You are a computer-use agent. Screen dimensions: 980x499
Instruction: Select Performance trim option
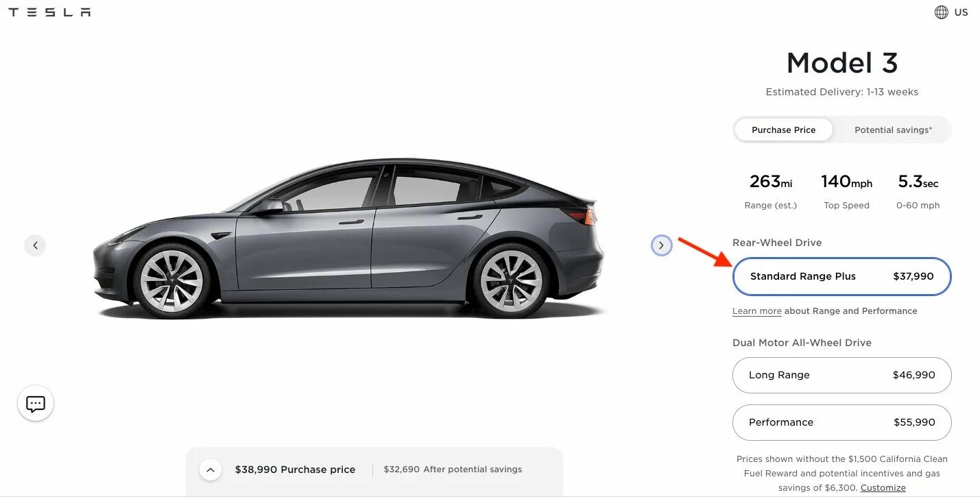click(x=842, y=422)
